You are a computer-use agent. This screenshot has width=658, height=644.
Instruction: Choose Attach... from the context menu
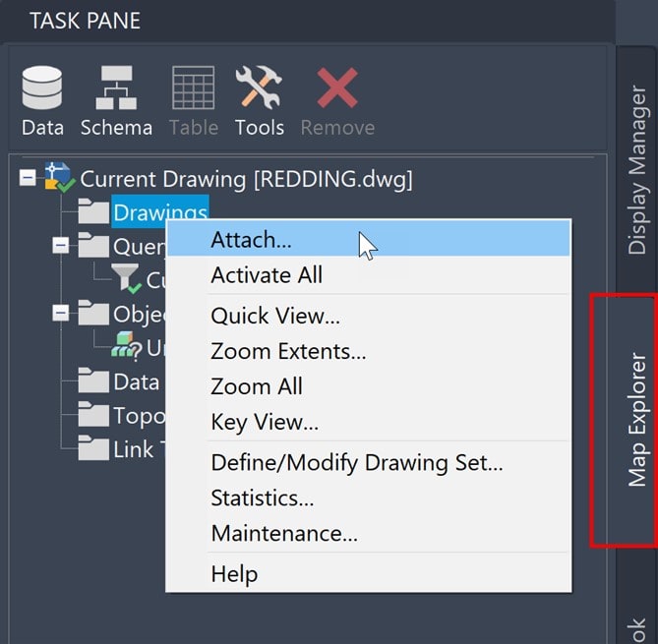(x=369, y=239)
